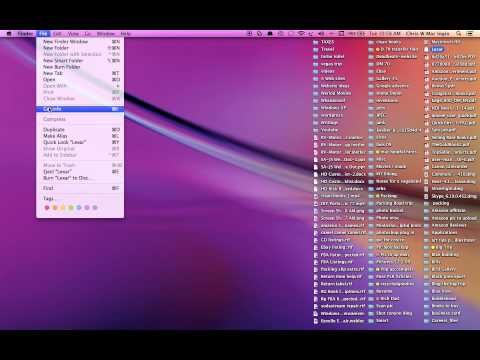Apply the orange tag color

(x=55, y=208)
